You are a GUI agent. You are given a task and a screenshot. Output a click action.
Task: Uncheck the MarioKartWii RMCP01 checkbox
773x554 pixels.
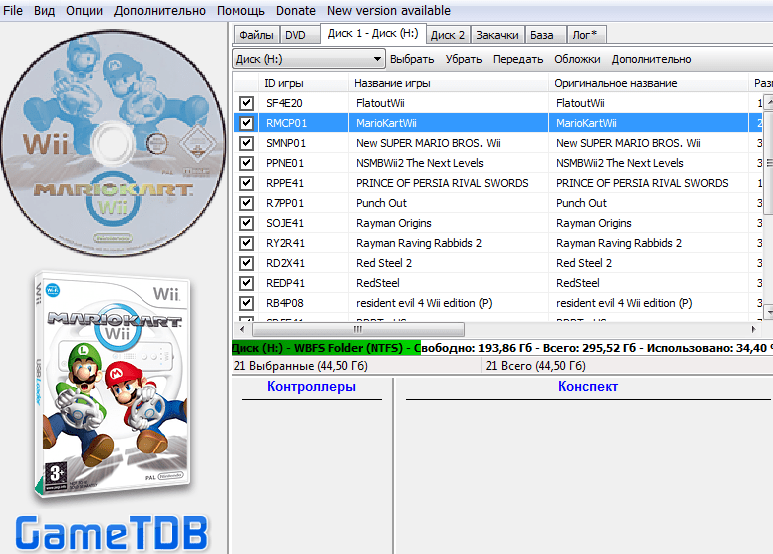coord(246,123)
